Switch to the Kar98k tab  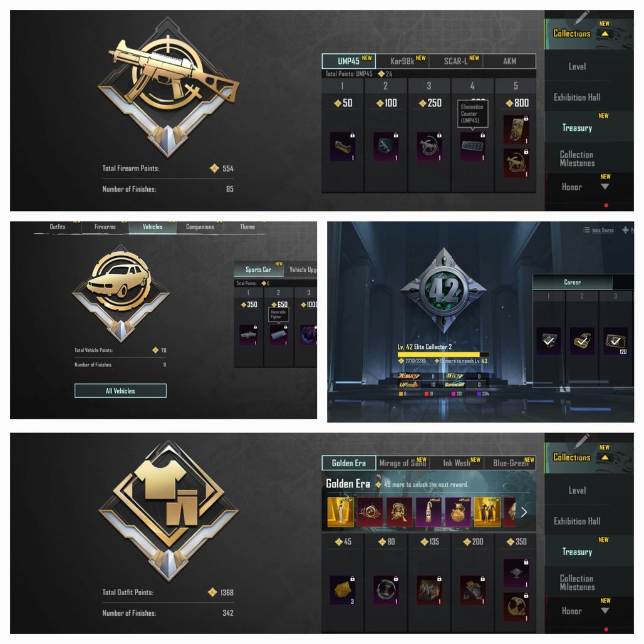tap(402, 61)
